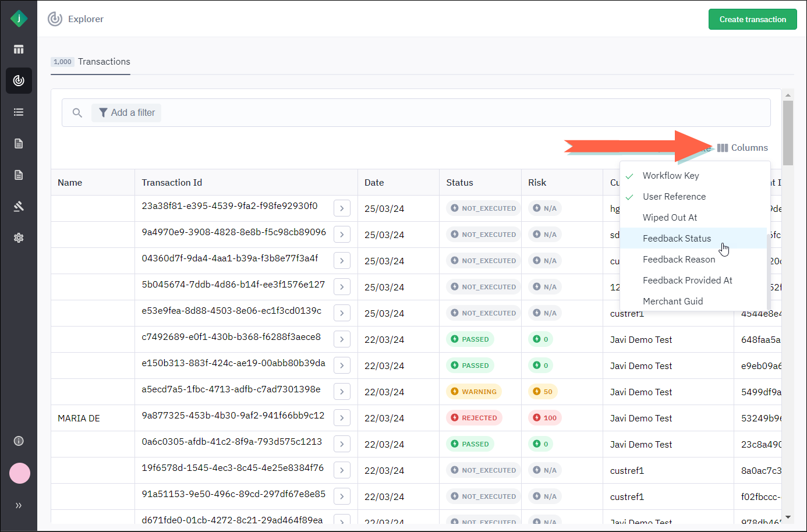The height and width of the screenshot is (532, 807).
Task: Click the green diamond logo in sidebar
Action: (x=19, y=19)
